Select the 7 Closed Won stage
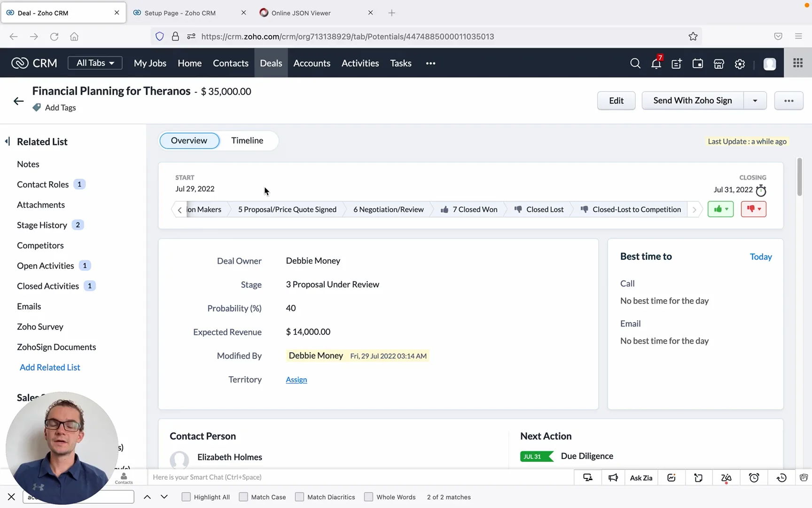This screenshot has width=812, height=508. [468, 209]
